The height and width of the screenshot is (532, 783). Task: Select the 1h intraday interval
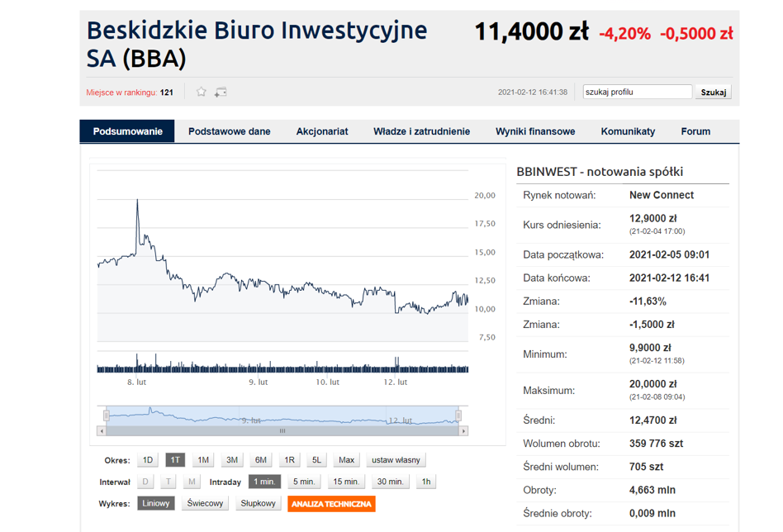426,482
